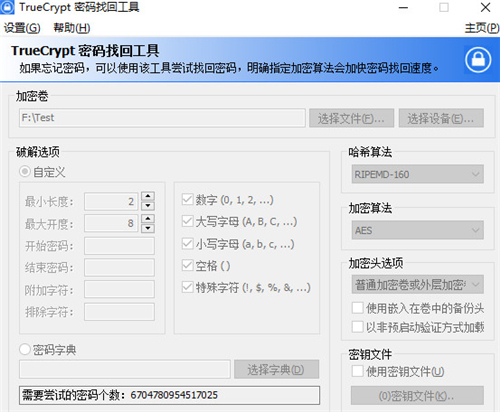This screenshot has width=500, height=412.
Task: Minimize the TrueCrypt window
Action: 403,7
